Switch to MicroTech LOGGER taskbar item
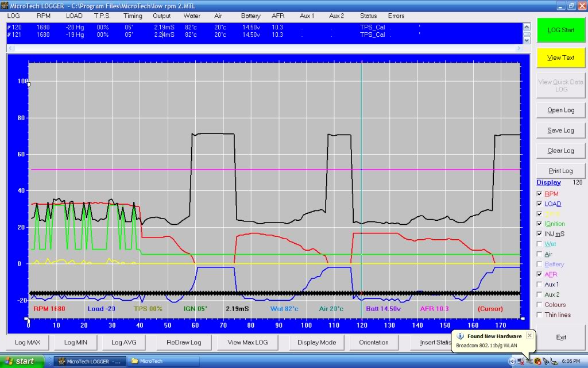This screenshot has height=368, width=588. pyautogui.click(x=88, y=361)
